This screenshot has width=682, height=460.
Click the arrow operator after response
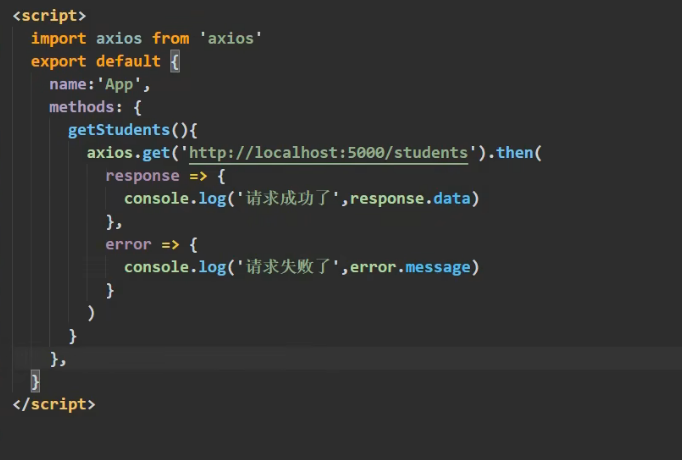(198, 176)
